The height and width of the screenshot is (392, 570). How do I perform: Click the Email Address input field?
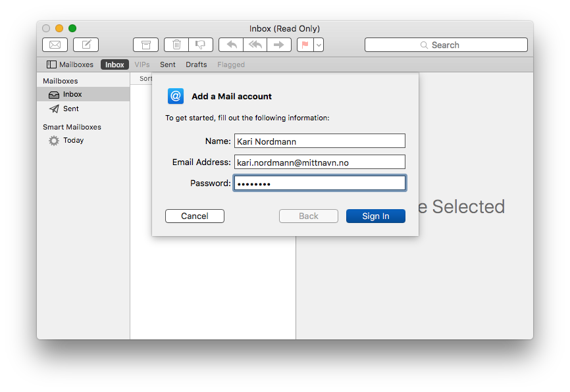319,162
